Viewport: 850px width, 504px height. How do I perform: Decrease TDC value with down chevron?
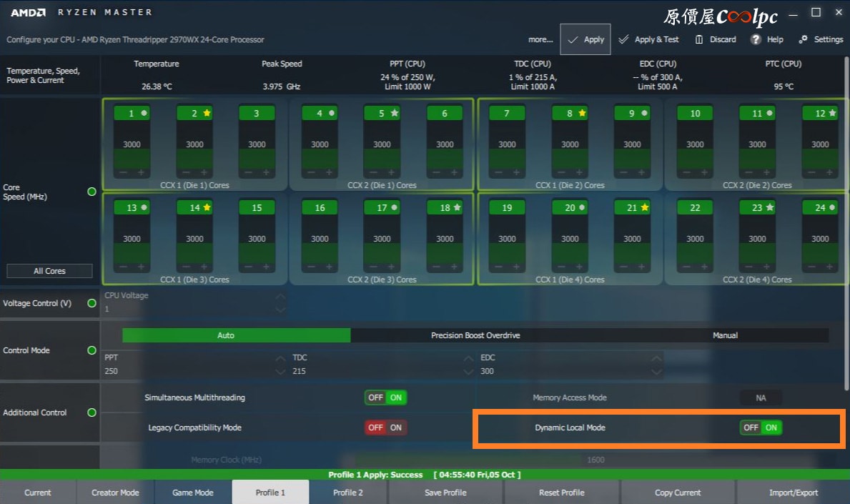point(468,371)
